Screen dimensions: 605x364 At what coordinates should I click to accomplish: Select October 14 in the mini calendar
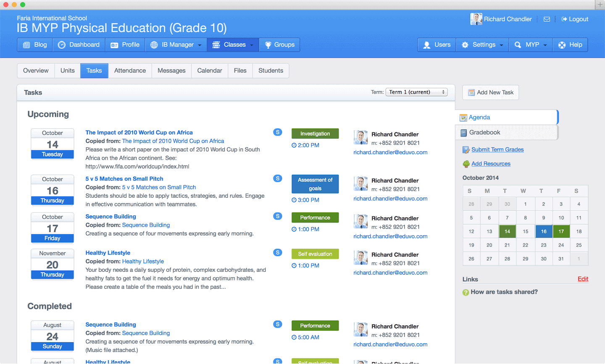507,231
